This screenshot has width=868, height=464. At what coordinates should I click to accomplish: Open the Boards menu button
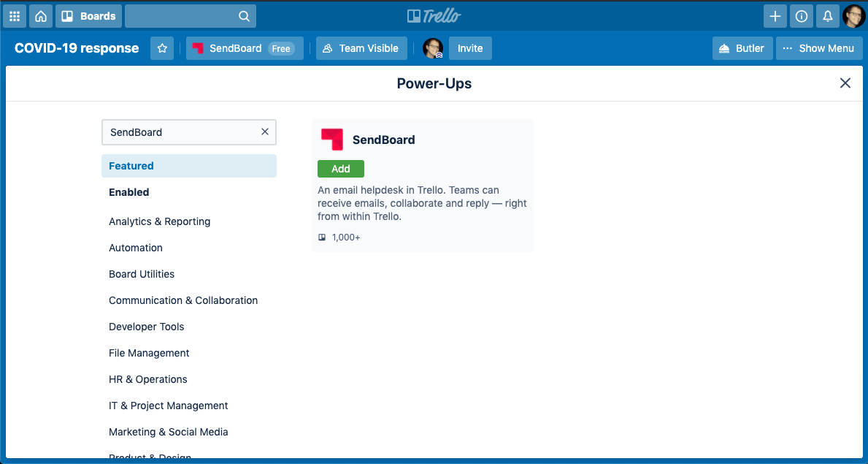[88, 16]
